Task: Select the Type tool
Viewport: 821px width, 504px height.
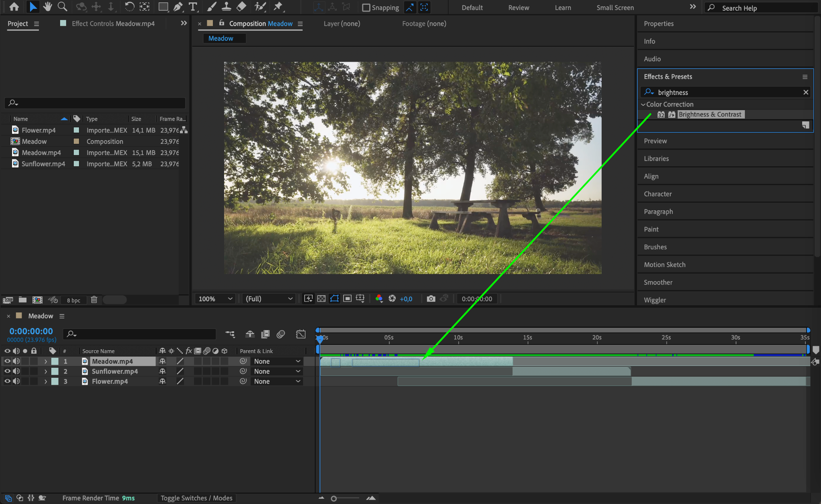Action: [x=193, y=6]
